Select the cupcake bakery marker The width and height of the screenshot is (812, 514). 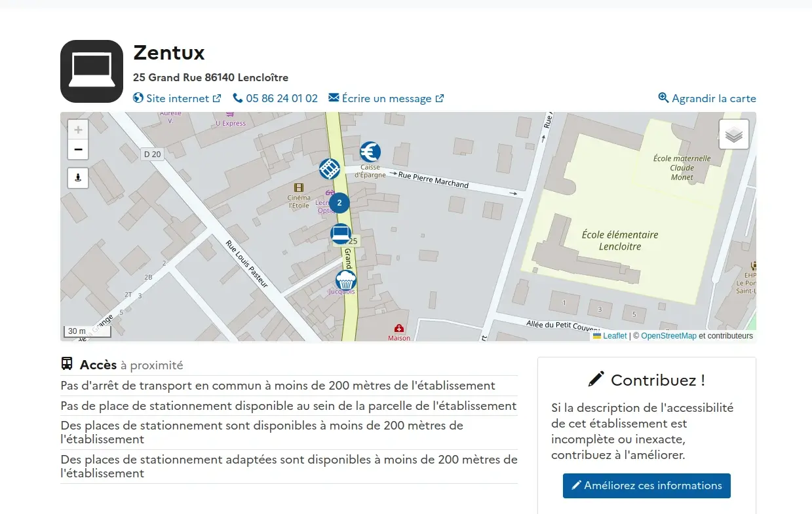(346, 281)
